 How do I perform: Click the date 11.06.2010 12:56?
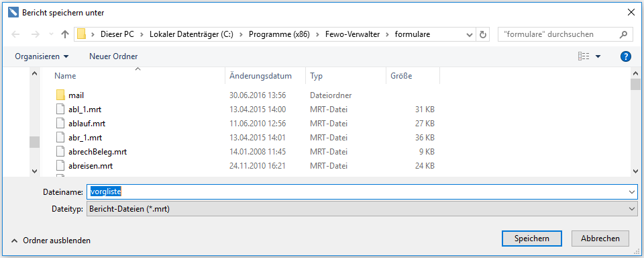pyautogui.click(x=258, y=124)
